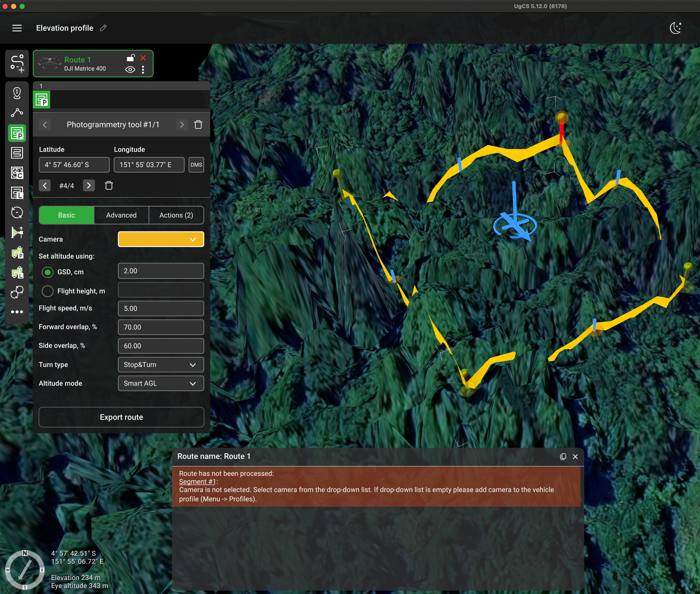Select the Photogrammetry tool in sidebar

17,134
